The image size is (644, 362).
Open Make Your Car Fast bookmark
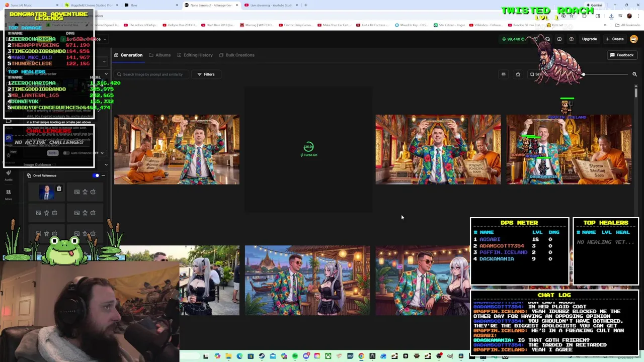click(x=334, y=25)
